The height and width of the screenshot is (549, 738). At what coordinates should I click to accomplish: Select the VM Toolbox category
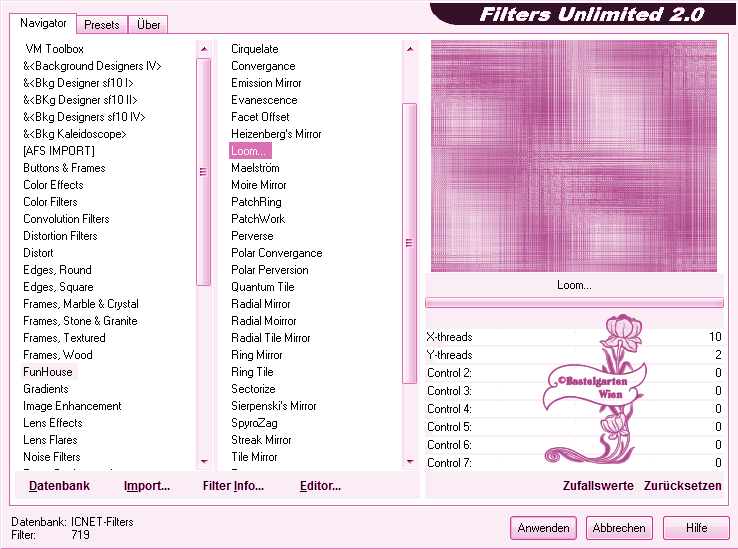tap(55, 49)
